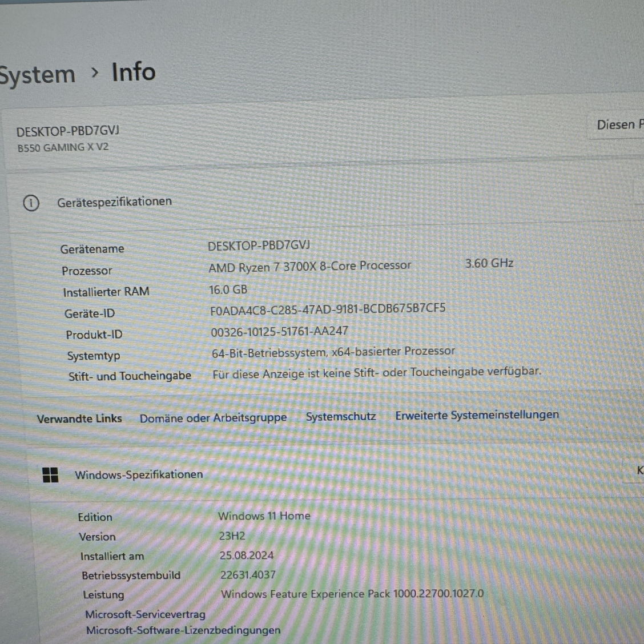The height and width of the screenshot is (644, 644).
Task: Click the Stift- und Toucheingabe label
Action: (x=130, y=376)
